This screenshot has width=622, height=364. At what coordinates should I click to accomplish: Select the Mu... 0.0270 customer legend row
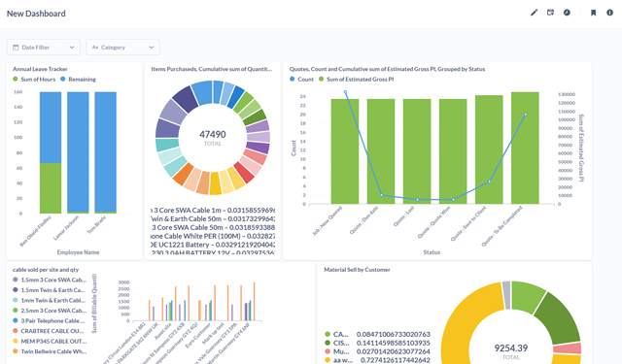point(377,351)
